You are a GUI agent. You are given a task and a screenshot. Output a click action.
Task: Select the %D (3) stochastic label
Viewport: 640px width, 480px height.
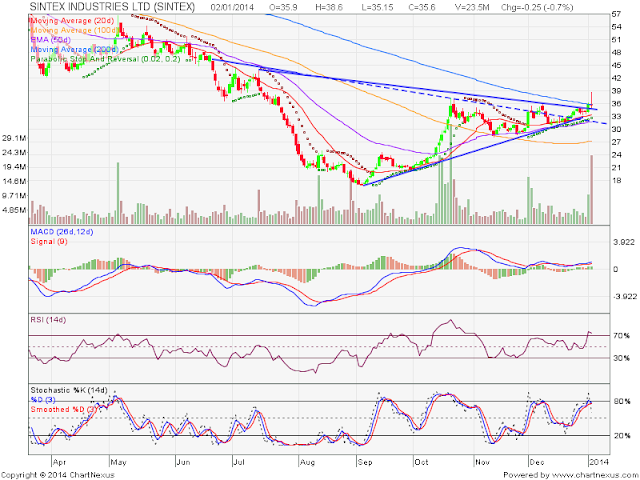(43, 400)
